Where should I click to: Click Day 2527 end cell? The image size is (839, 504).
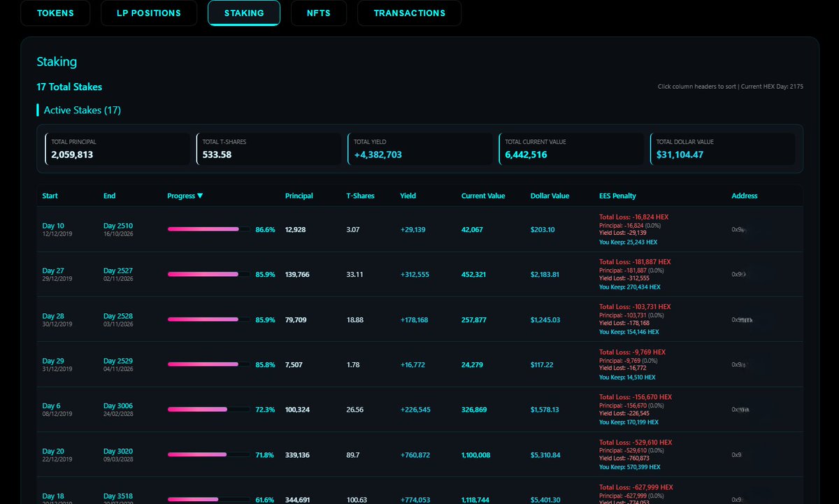pos(118,274)
